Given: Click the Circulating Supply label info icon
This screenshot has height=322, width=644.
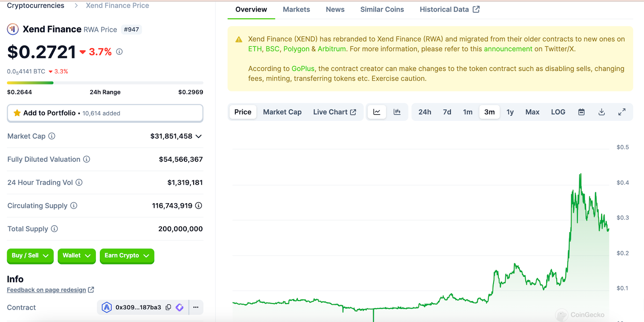Looking at the screenshot, I should [74, 206].
